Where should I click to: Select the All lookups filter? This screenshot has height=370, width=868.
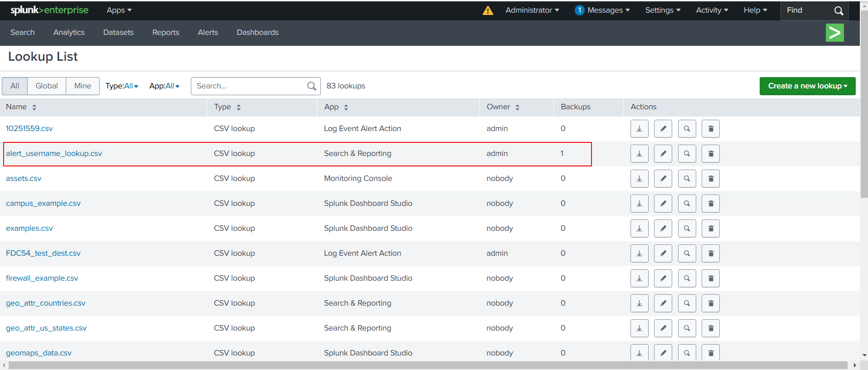(15, 86)
